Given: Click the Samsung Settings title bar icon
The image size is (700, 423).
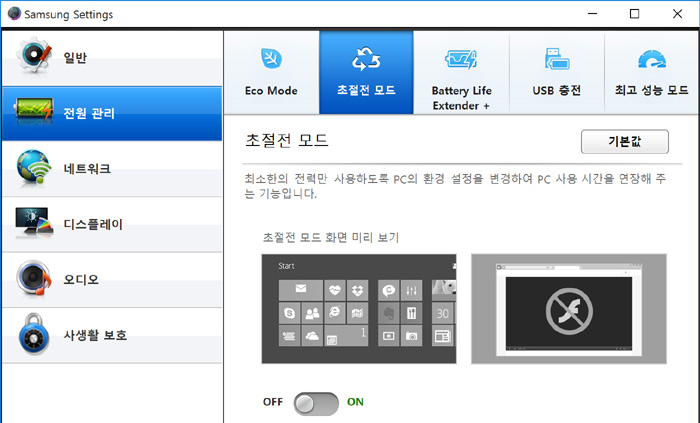Looking at the screenshot, I should click(14, 13).
